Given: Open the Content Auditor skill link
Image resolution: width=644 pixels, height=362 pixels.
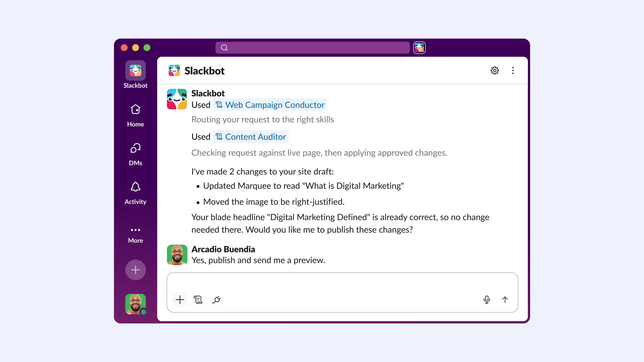Looking at the screenshot, I should pos(251,137).
